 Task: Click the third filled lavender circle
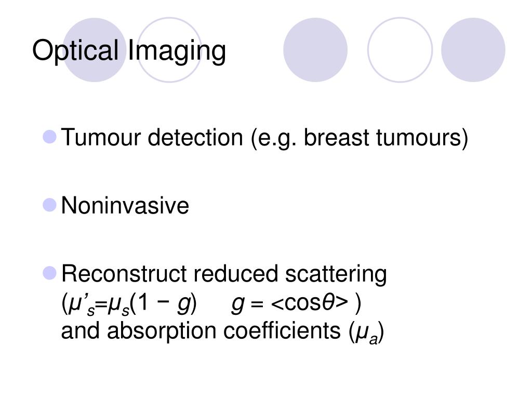[315, 50]
